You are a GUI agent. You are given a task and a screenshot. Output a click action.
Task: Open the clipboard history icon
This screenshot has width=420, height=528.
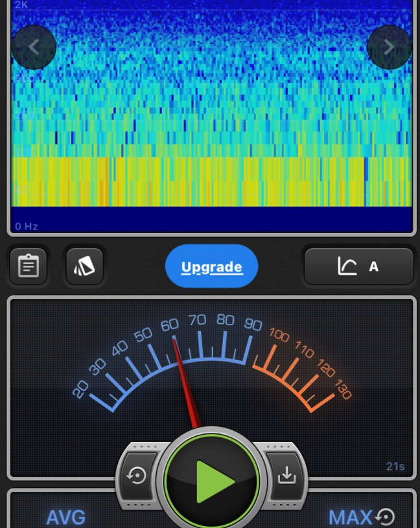coord(29,266)
